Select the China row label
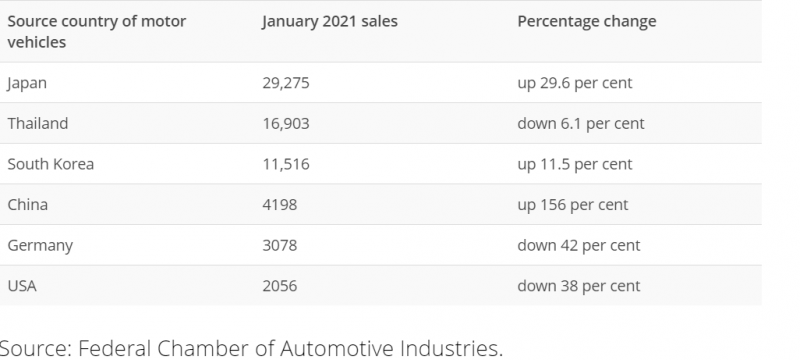This screenshot has height=360, width=800. pyautogui.click(x=28, y=204)
